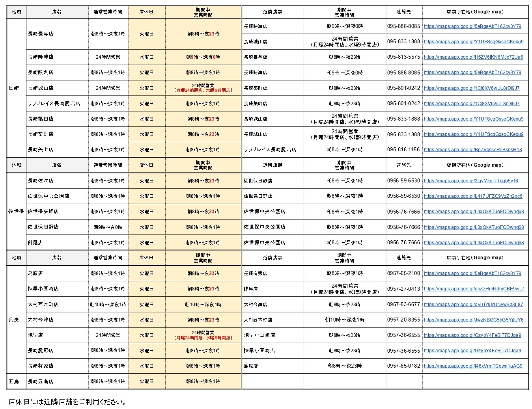Open the map link ending Bp7VgsscReBsnsH18
The width and height of the screenshot is (532, 409).
point(472,150)
